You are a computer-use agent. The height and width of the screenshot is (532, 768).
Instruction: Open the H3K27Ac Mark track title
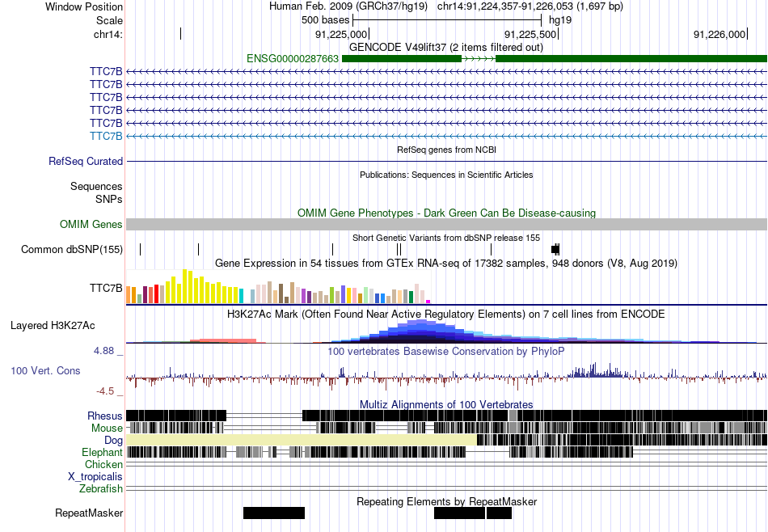[x=446, y=314]
